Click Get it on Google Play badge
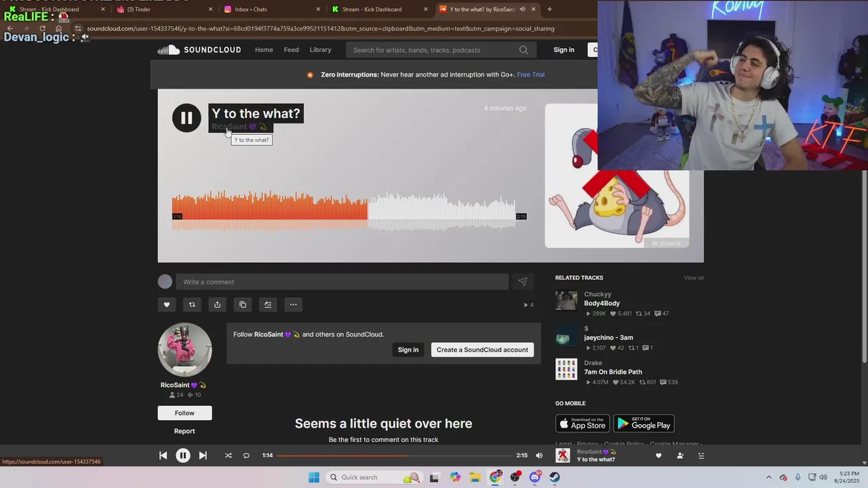 point(644,424)
